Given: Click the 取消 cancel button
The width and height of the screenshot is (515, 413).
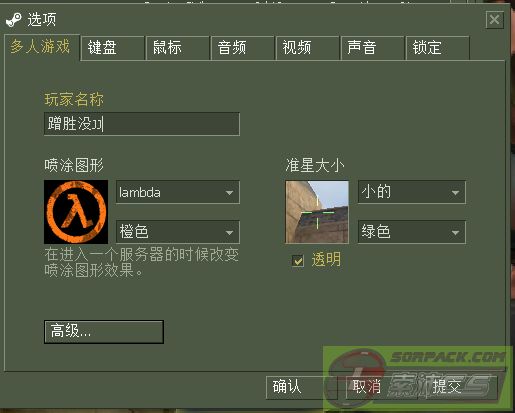Looking at the screenshot, I should pyautogui.click(x=382, y=387).
